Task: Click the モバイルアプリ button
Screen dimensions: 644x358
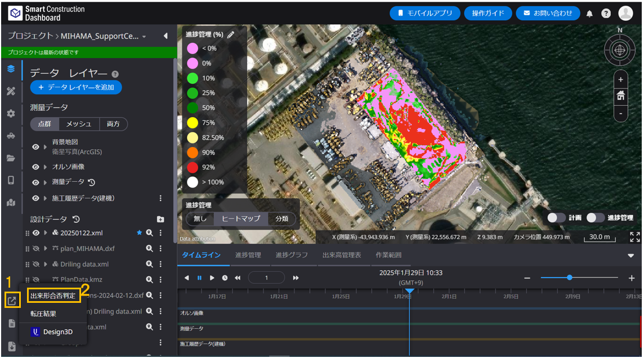Action: tap(424, 13)
